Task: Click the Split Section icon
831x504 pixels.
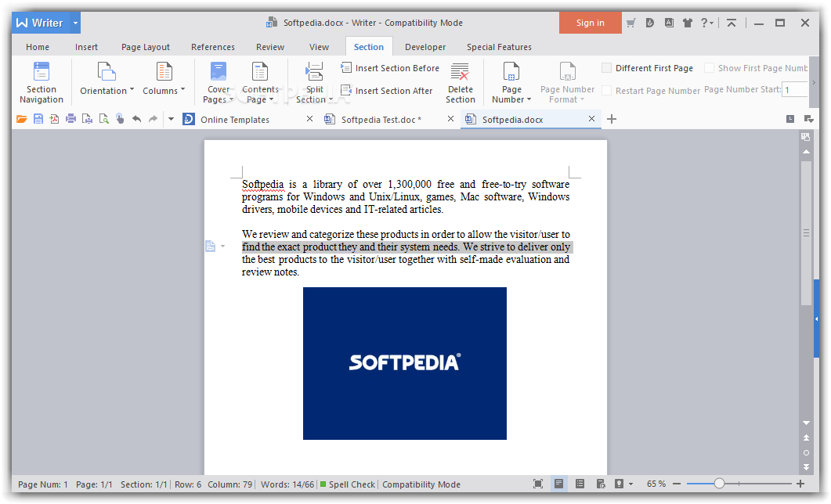Action: [314, 71]
